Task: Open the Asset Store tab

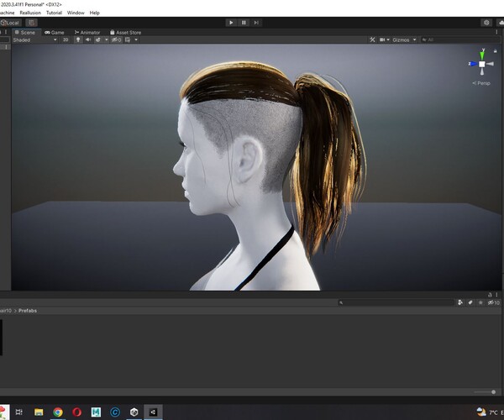Action: 125,33
